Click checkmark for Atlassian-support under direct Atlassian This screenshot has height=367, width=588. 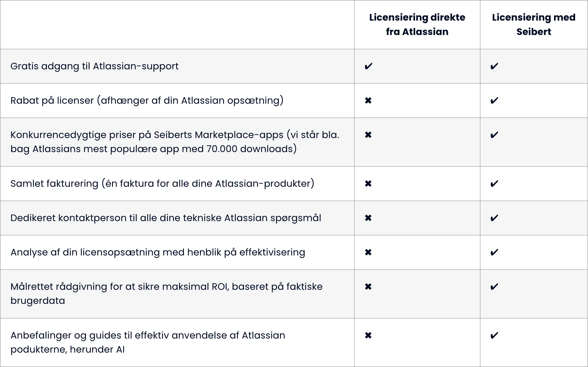pyautogui.click(x=368, y=66)
